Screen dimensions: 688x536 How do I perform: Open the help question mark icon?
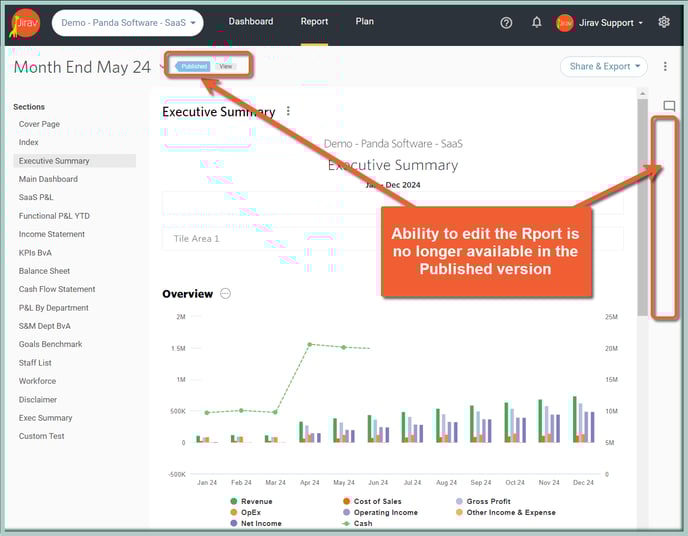click(x=506, y=23)
